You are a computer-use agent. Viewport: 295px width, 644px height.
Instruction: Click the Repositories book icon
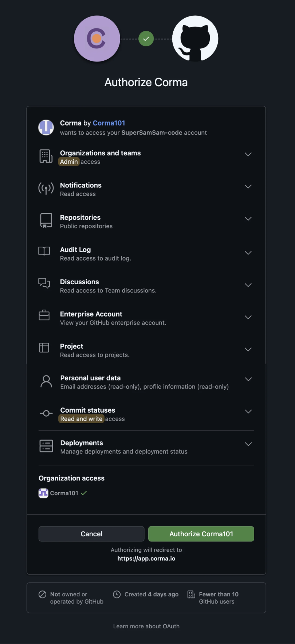click(x=46, y=220)
